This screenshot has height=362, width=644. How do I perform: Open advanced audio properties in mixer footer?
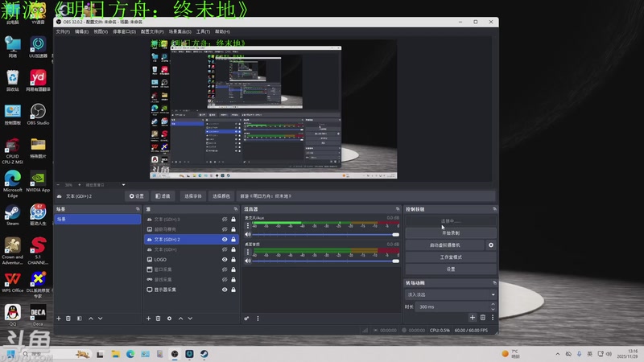click(x=246, y=319)
